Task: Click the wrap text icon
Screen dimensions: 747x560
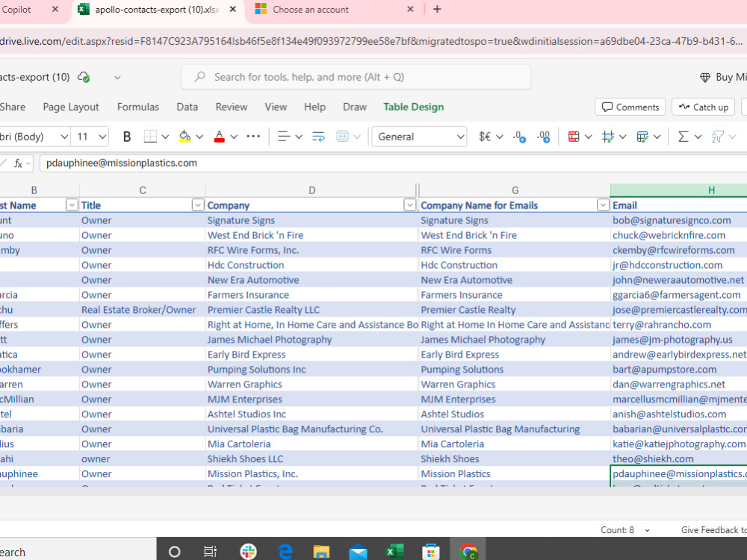Action: pyautogui.click(x=318, y=137)
